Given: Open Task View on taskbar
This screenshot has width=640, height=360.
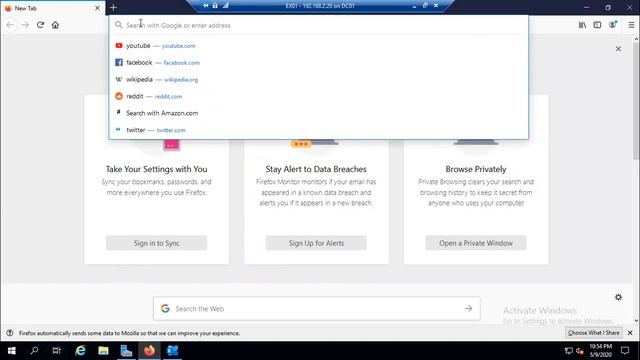Looking at the screenshot, I should [x=56, y=351].
